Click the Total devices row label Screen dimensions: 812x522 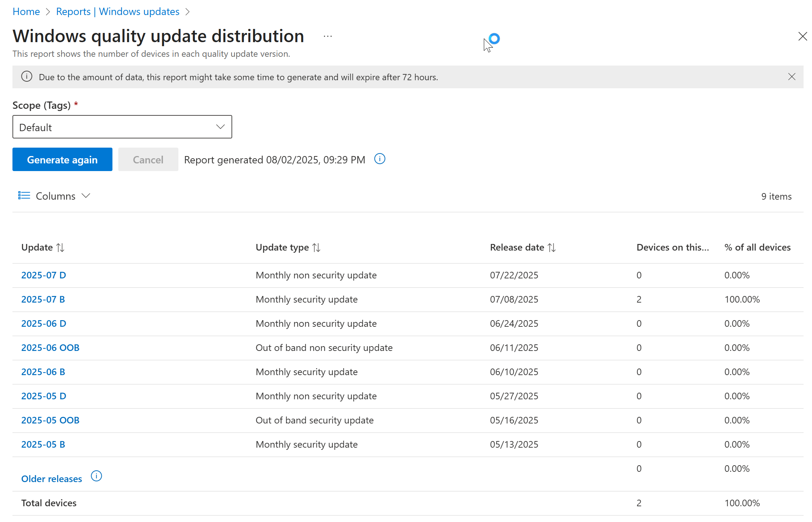click(x=49, y=503)
